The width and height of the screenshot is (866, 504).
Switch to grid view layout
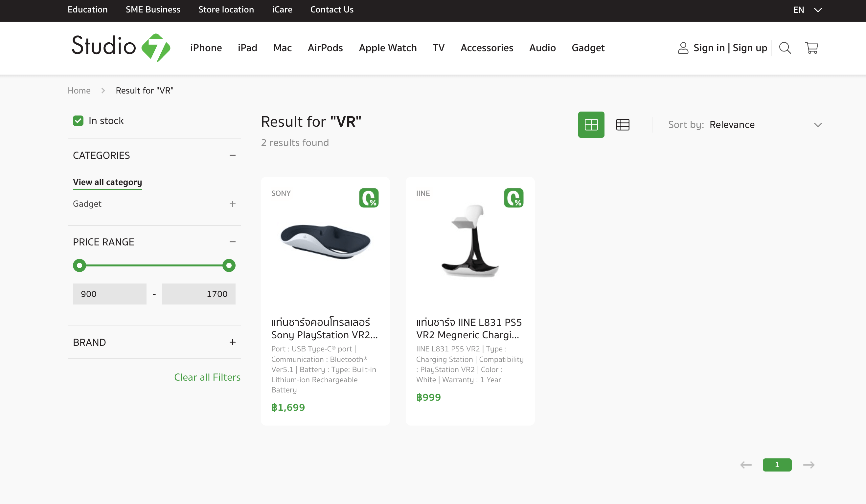point(591,125)
